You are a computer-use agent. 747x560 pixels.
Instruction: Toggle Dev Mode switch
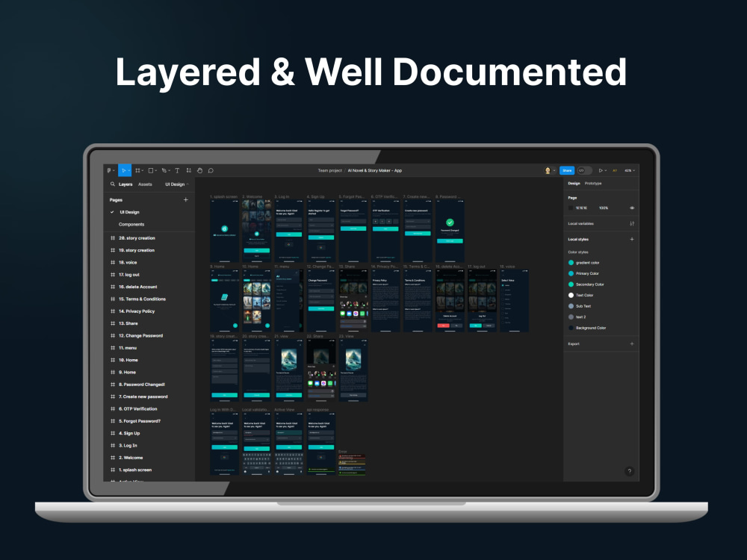(585, 170)
